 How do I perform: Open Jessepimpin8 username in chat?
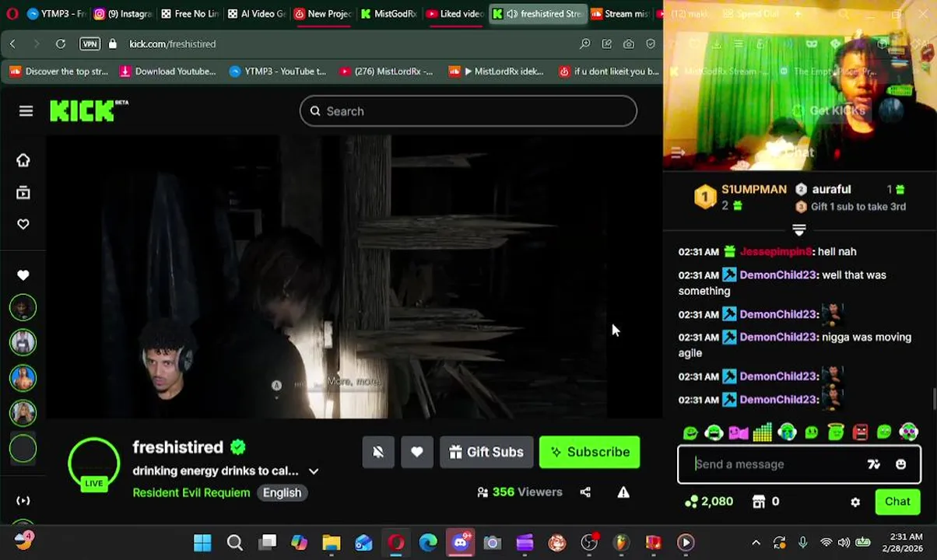776,251
